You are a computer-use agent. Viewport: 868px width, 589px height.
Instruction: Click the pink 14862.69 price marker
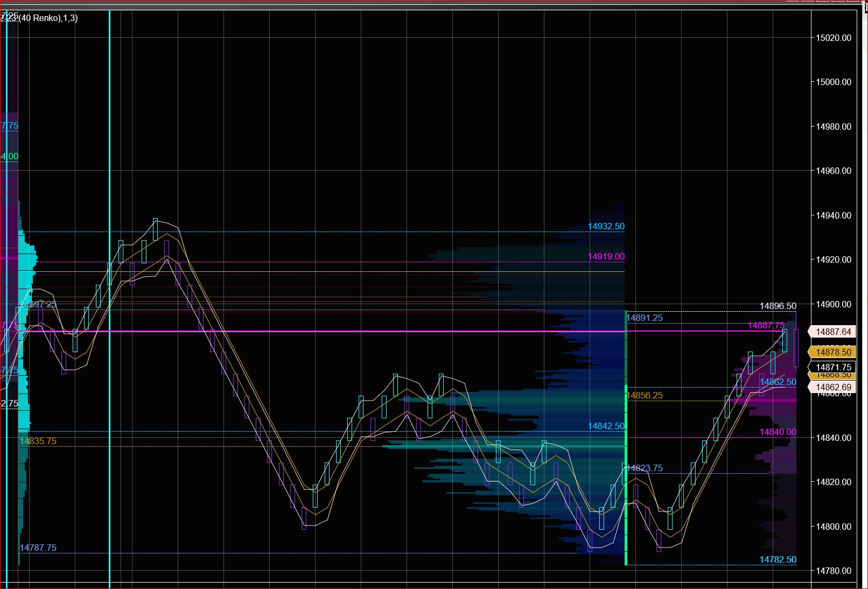click(831, 387)
